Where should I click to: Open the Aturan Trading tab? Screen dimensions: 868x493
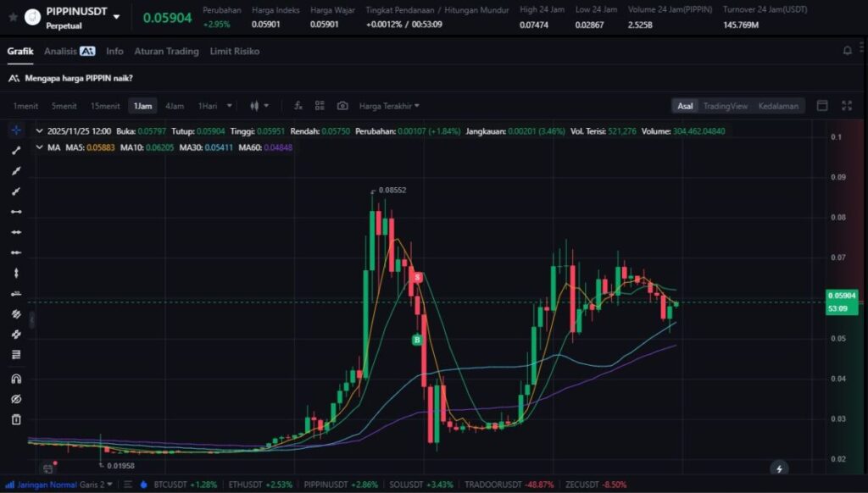(166, 51)
